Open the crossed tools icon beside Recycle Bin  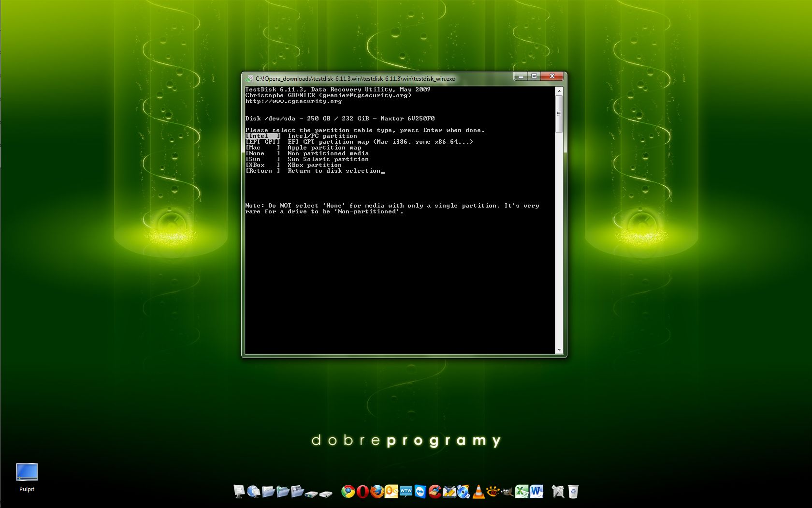[x=558, y=492]
